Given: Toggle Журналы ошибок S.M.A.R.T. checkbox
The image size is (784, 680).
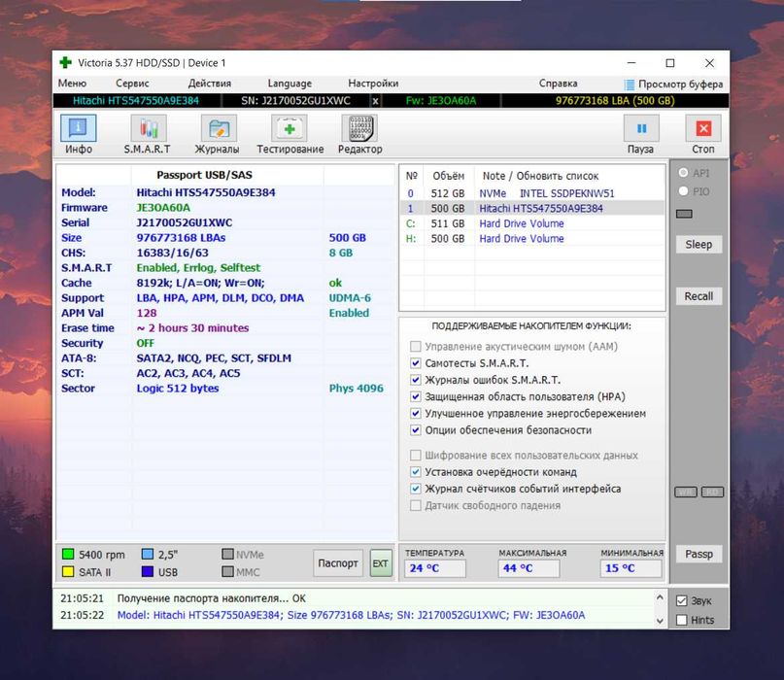Looking at the screenshot, I should pyautogui.click(x=415, y=380).
